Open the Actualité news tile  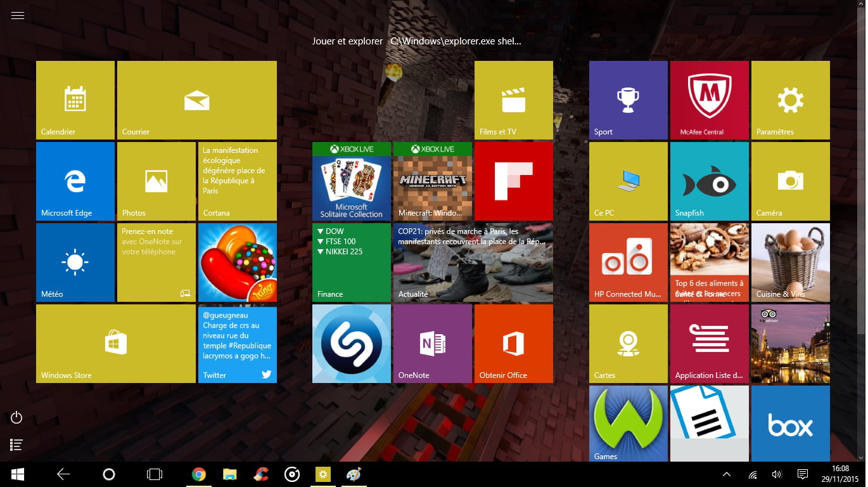[x=473, y=263]
